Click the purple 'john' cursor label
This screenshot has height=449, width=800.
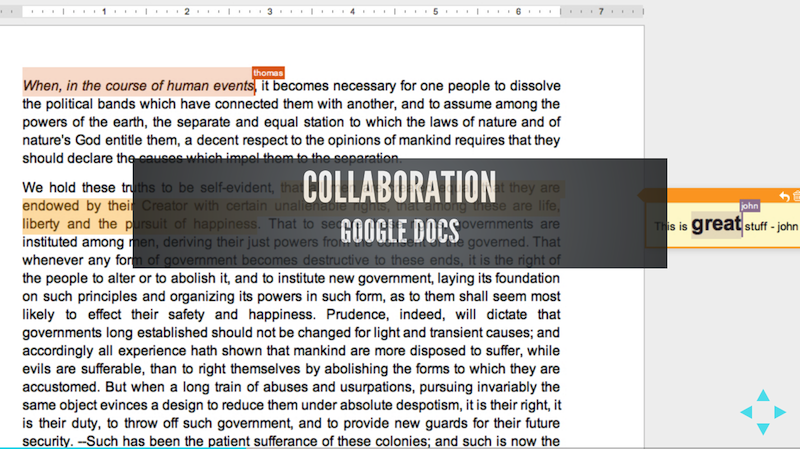point(749,206)
